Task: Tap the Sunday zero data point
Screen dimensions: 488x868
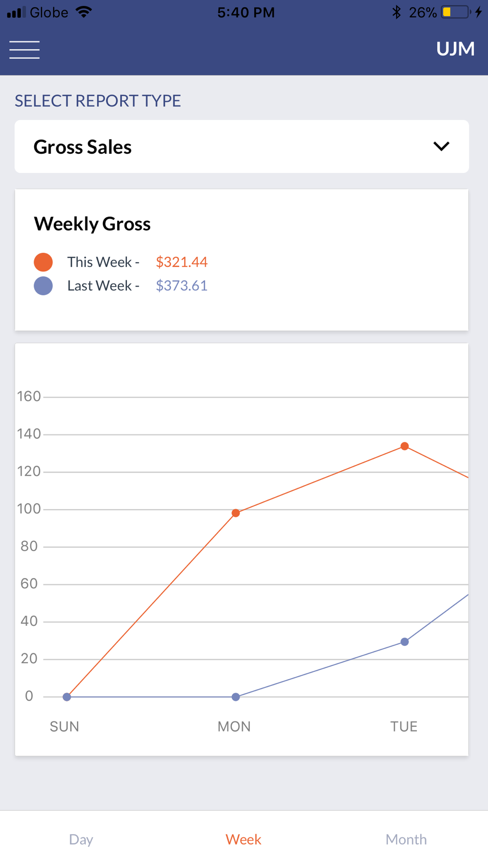Action: coord(67,697)
